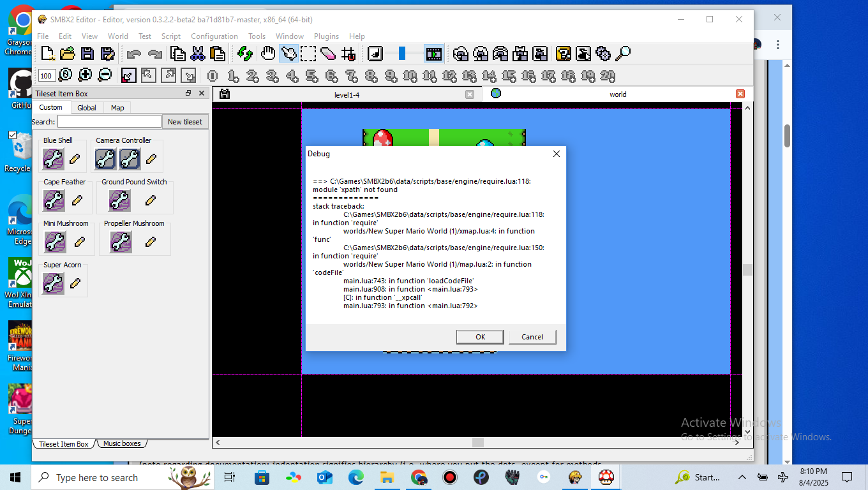Select the Custom tab in Tileset Item Box
Image resolution: width=868 pixels, height=490 pixels.
pos(51,107)
